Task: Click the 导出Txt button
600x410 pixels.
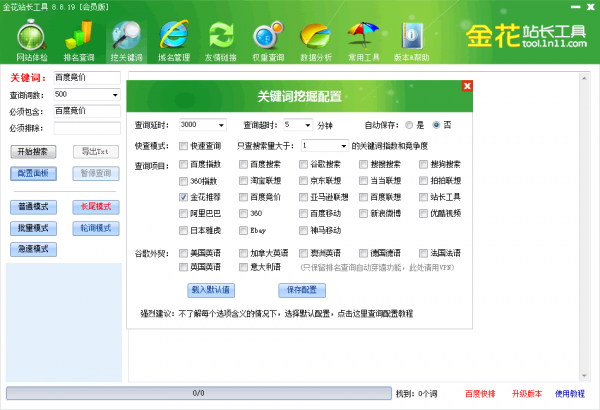Action: [x=96, y=152]
